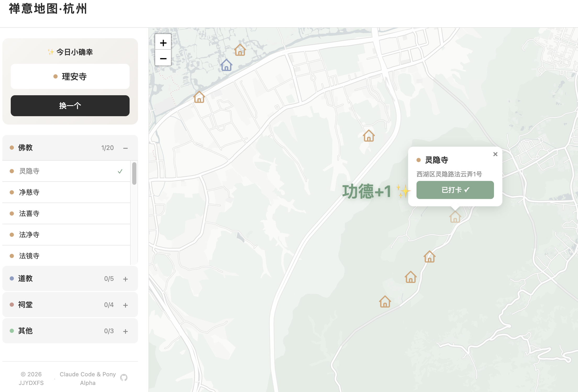The height and width of the screenshot is (392, 578).
Task: Click the bottommost temple marker on map
Action: coord(385,302)
